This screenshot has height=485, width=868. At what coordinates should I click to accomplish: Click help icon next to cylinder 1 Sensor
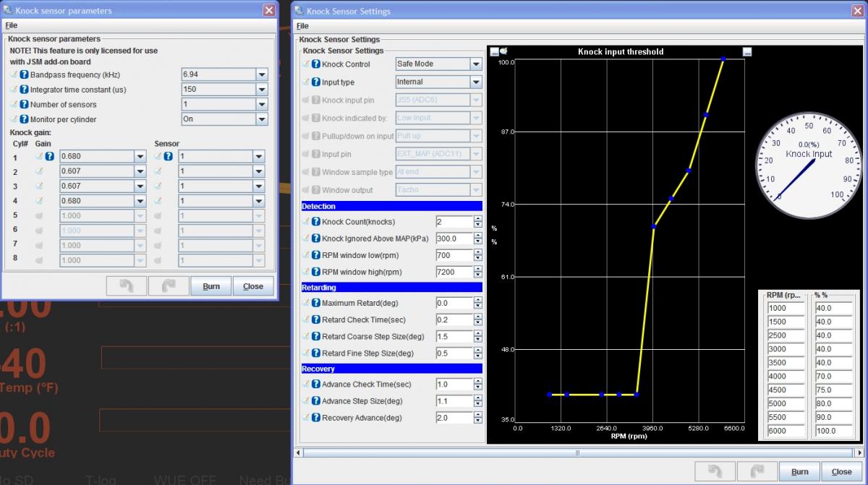[x=169, y=156]
